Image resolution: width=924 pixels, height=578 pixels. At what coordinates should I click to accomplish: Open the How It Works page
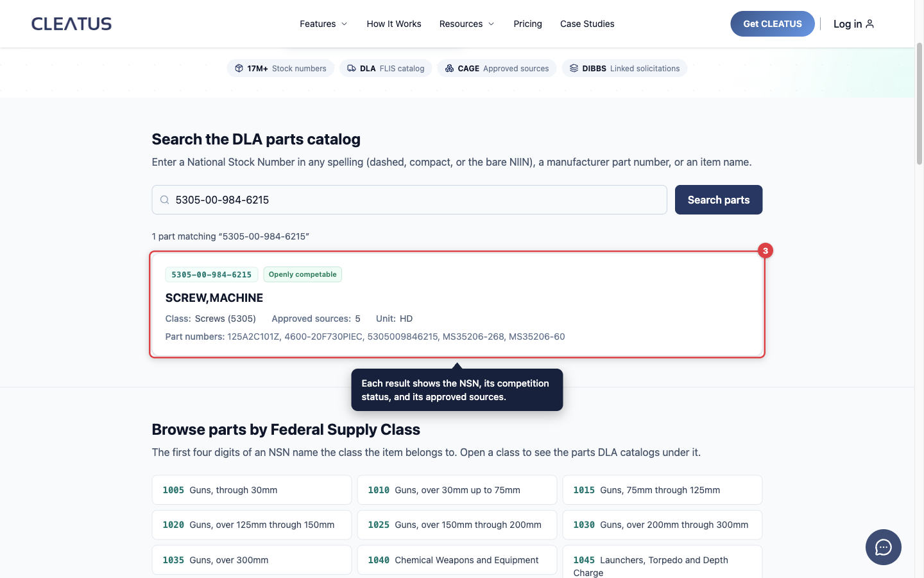click(x=394, y=24)
